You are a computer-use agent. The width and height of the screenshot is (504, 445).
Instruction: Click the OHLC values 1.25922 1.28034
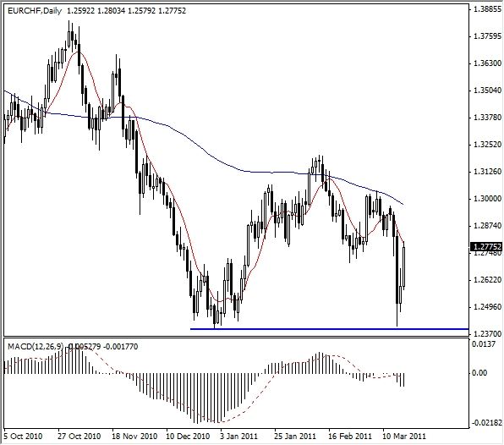(96, 11)
